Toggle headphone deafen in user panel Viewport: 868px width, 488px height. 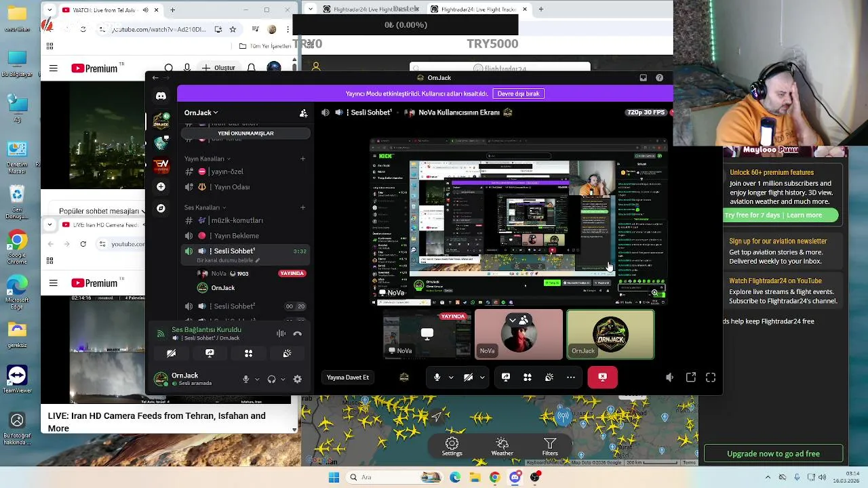[x=271, y=380]
